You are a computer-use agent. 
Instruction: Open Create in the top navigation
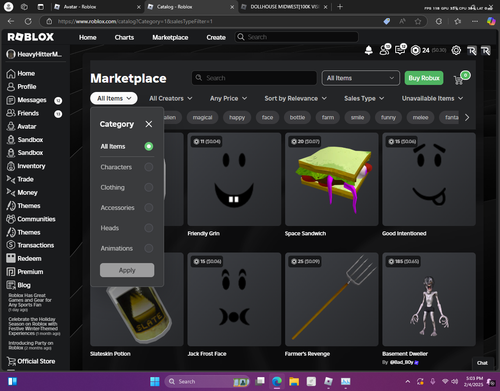coord(216,37)
